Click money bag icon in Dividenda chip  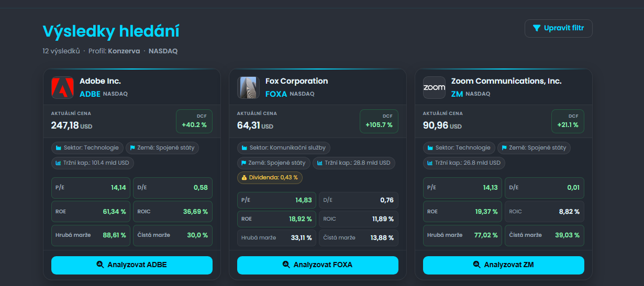[x=244, y=178]
